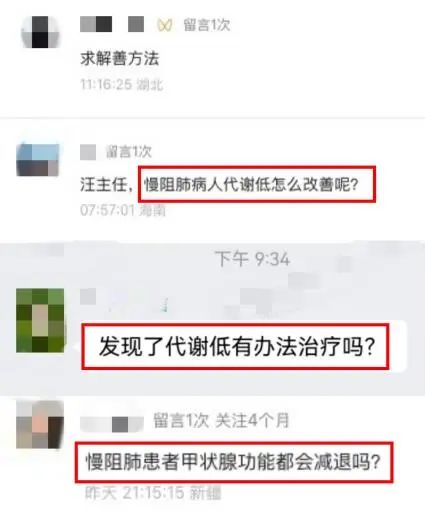425x513 pixels.
Task: Click the '留言1次 关注4个月' label
Action: (x=221, y=420)
